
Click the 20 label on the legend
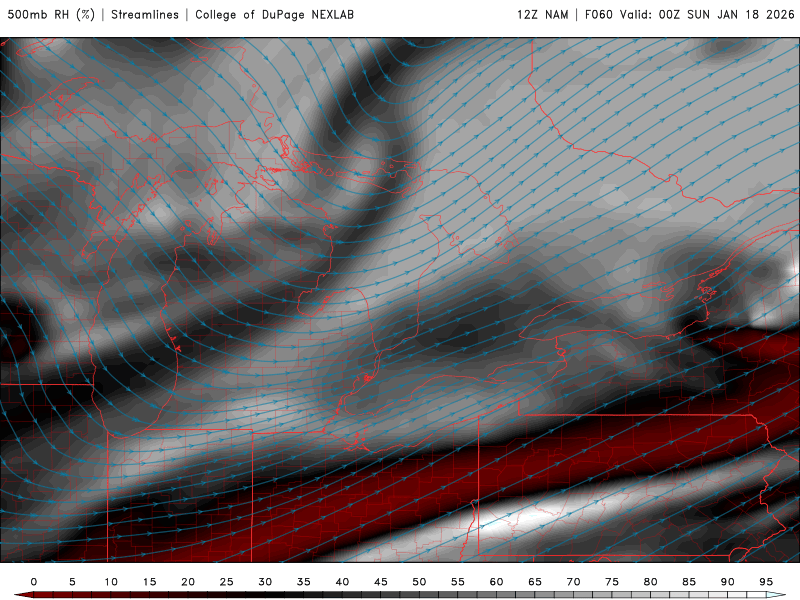pyautogui.click(x=188, y=582)
